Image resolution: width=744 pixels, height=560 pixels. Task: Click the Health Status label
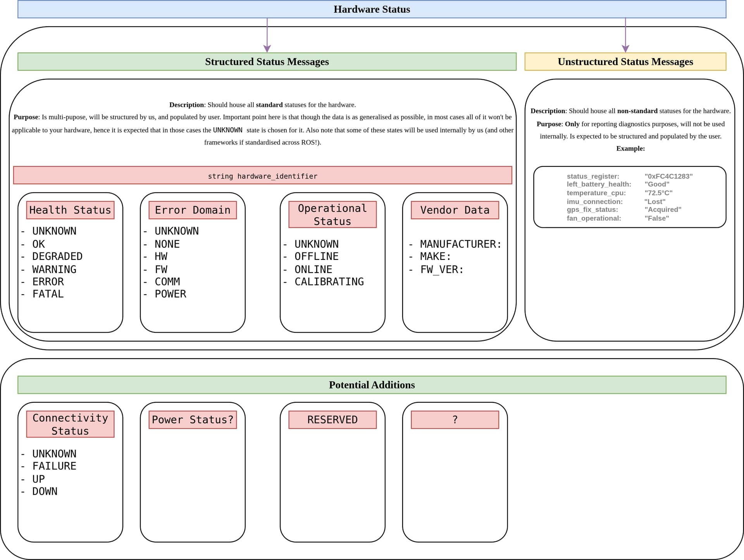click(70, 210)
